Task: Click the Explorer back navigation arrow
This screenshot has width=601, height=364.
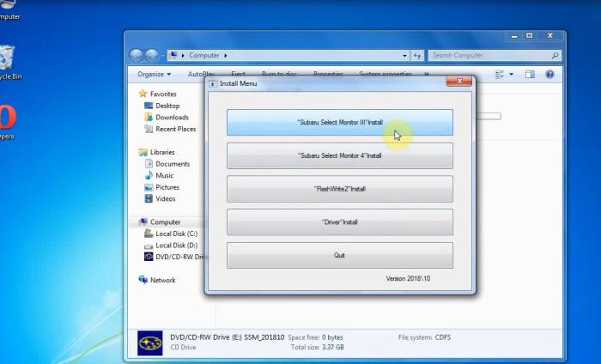Action: pos(136,56)
